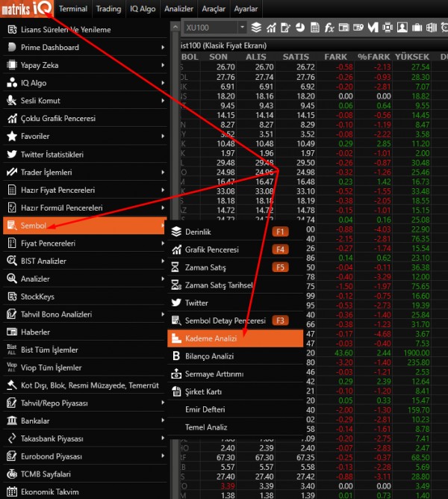Select the highlighted Sembol menu item
Image resolution: width=448 pixels, height=499 pixels.
[x=84, y=226]
